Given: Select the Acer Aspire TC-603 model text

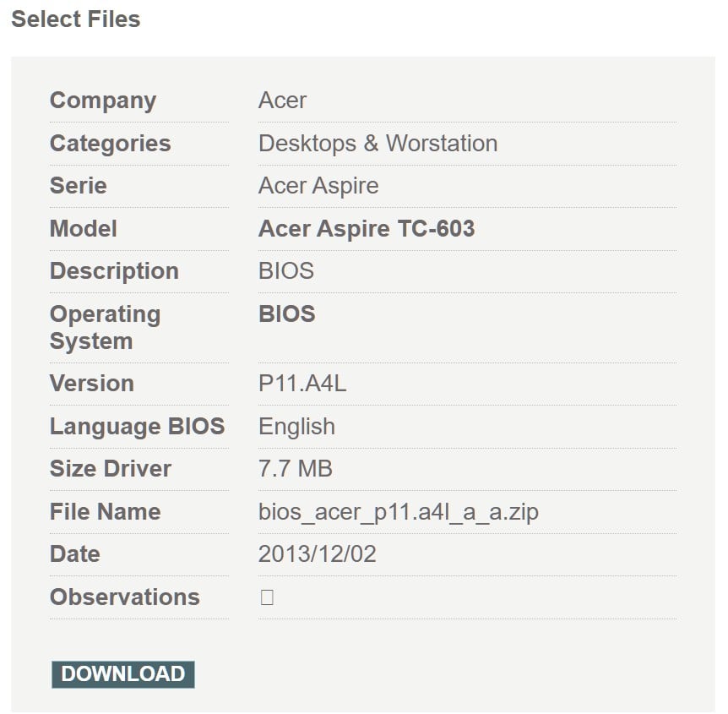Looking at the screenshot, I should click(367, 228).
